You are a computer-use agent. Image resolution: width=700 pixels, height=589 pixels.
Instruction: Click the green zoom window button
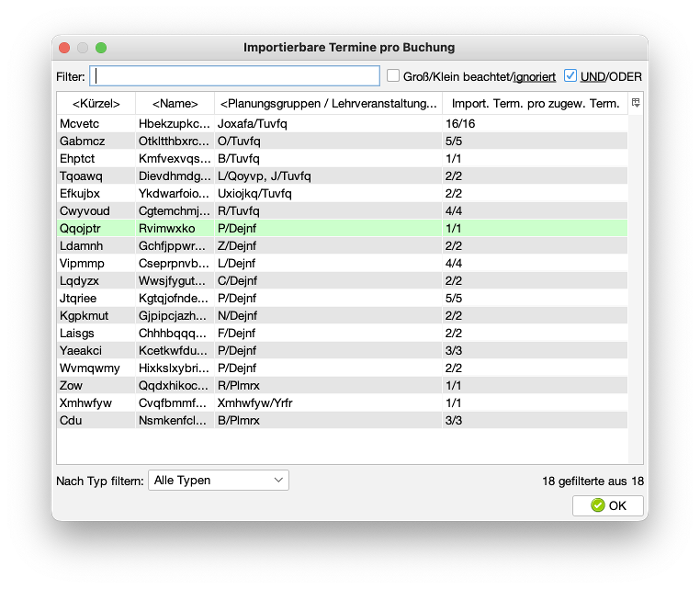[101, 47]
